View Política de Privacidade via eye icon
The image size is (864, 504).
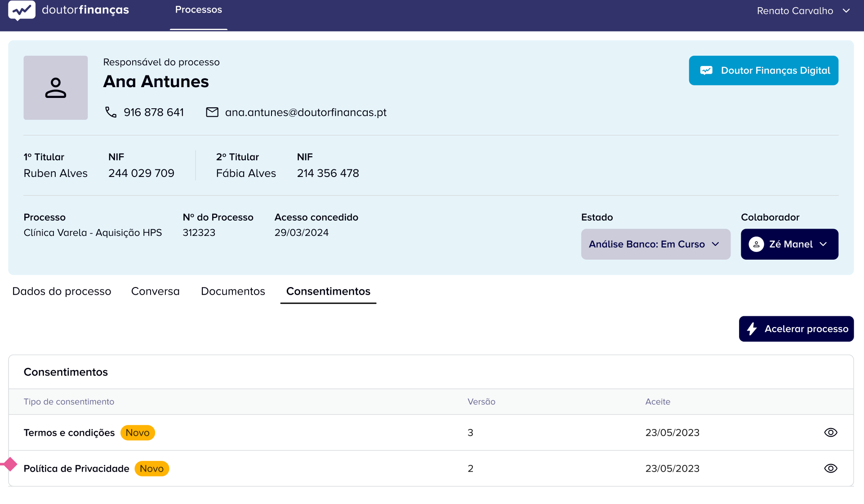830,469
